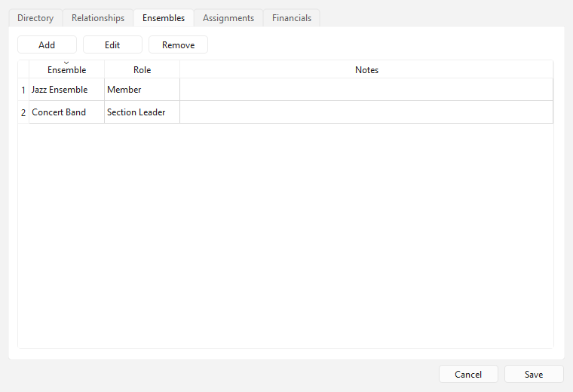Image resolution: width=573 pixels, height=392 pixels.
Task: Click the Role column header
Action: [x=142, y=69]
